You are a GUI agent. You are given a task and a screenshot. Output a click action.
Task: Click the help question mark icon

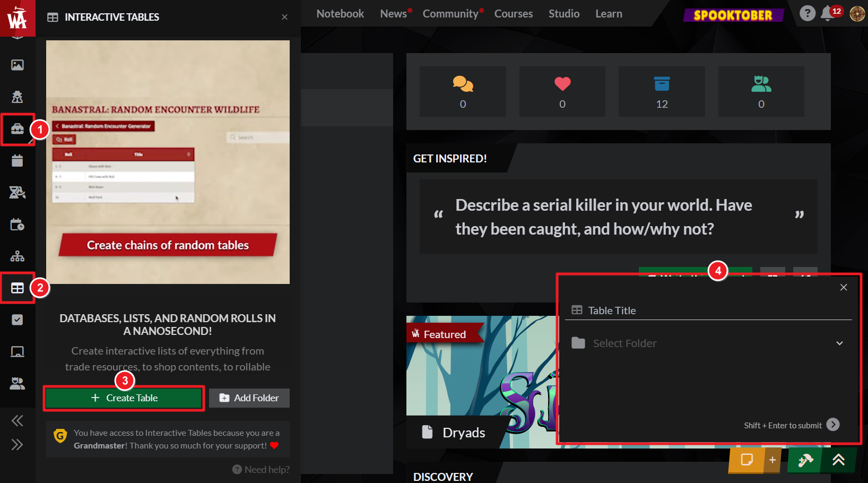coord(807,13)
